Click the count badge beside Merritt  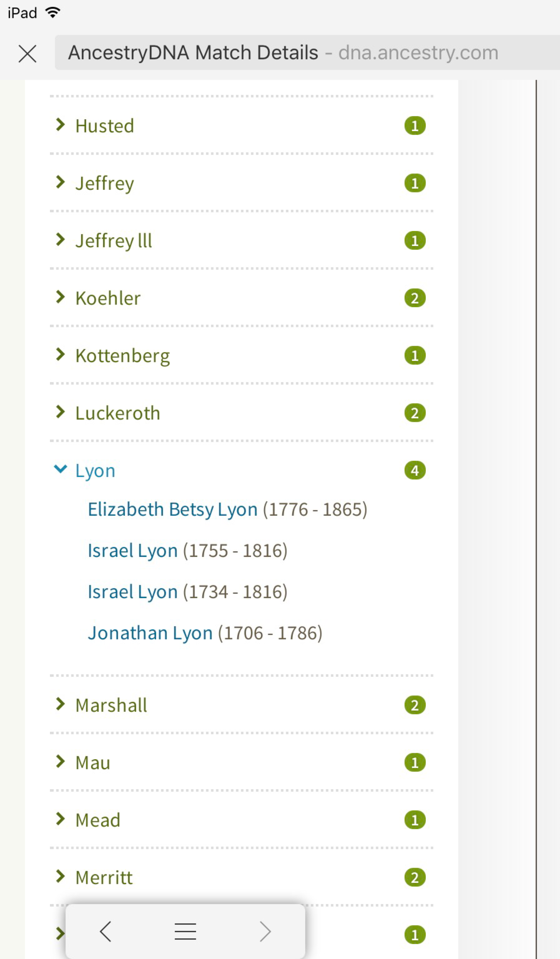pos(415,878)
